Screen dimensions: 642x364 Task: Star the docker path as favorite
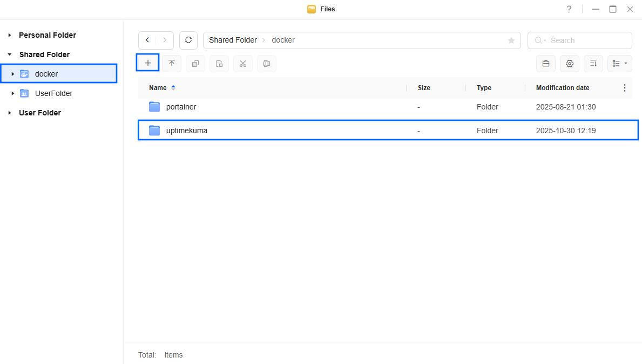(x=511, y=40)
